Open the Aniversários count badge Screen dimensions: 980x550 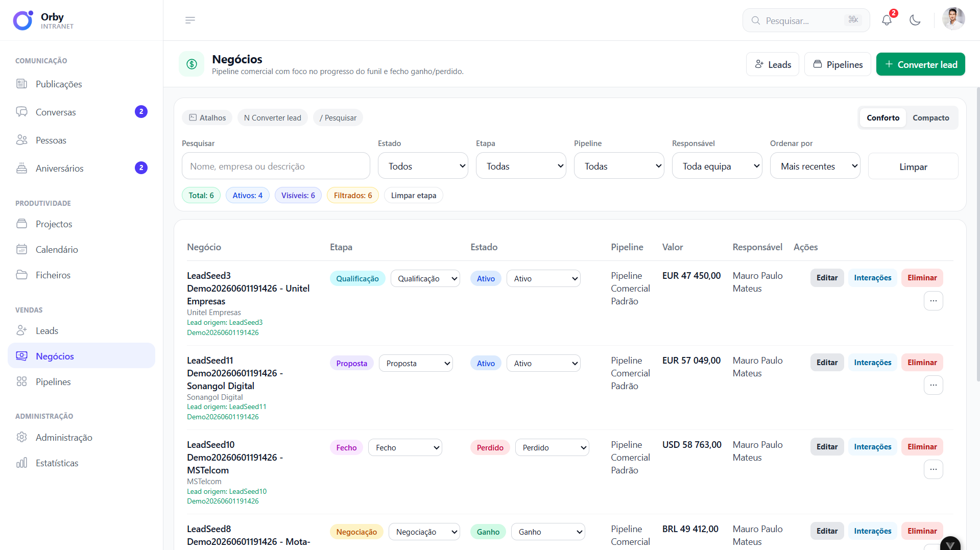pyautogui.click(x=141, y=168)
